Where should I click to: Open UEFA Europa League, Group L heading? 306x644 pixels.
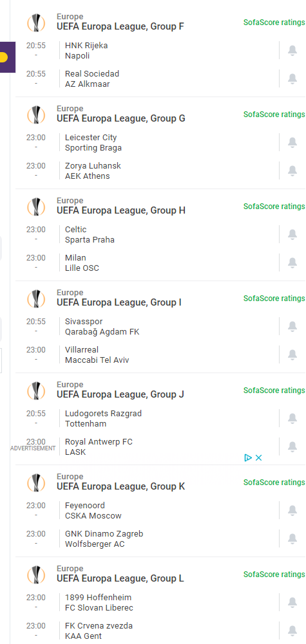point(120,578)
